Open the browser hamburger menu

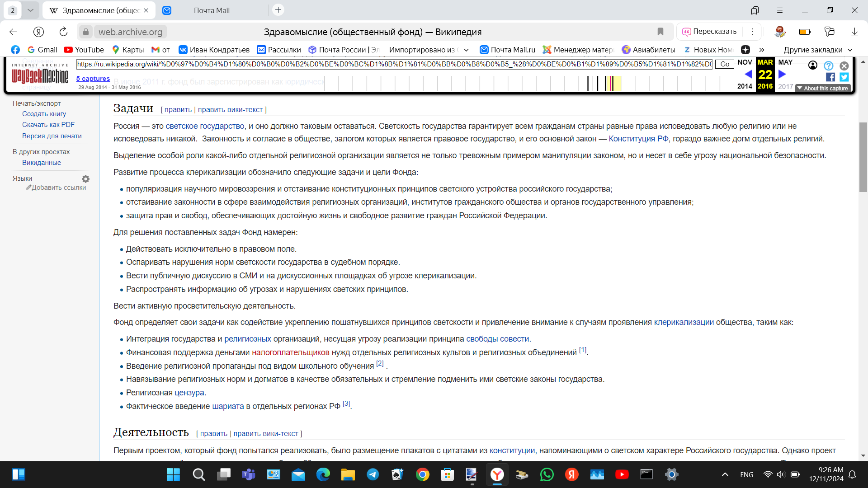click(780, 10)
